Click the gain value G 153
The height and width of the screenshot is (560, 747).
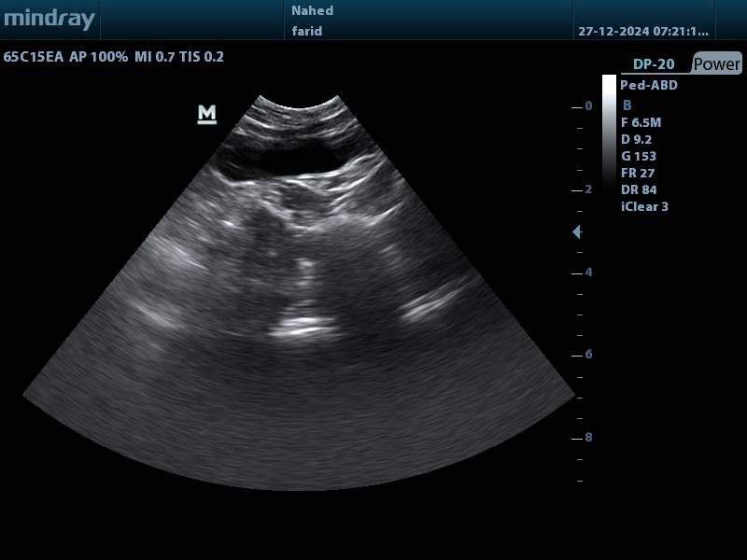tap(639, 156)
